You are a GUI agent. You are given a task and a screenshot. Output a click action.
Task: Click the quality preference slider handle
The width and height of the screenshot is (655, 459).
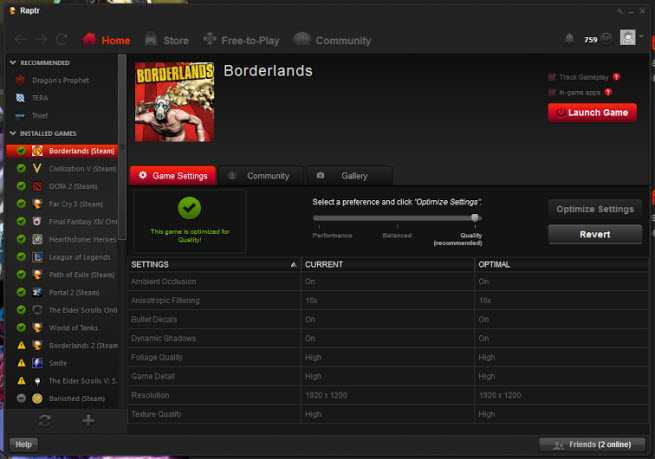[475, 218]
